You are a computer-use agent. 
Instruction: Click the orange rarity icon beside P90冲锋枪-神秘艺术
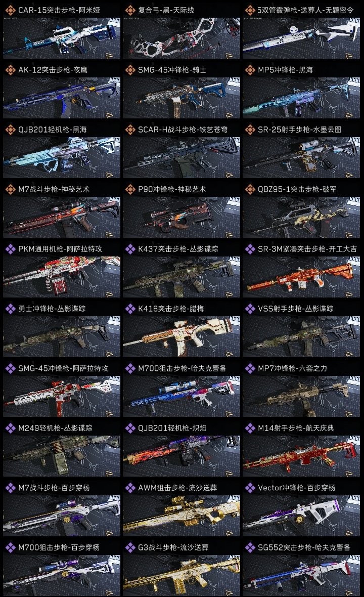[130, 189]
